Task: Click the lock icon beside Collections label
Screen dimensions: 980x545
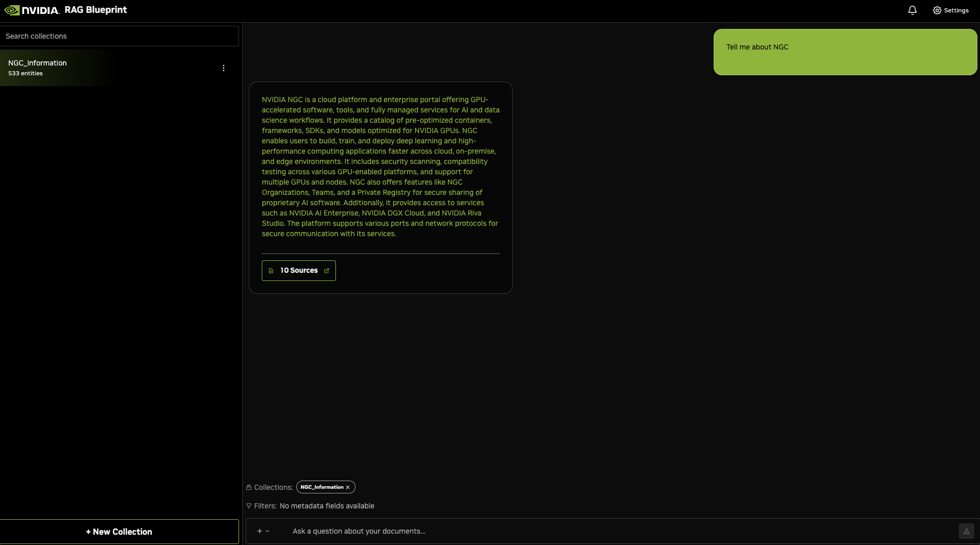Action: [249, 487]
